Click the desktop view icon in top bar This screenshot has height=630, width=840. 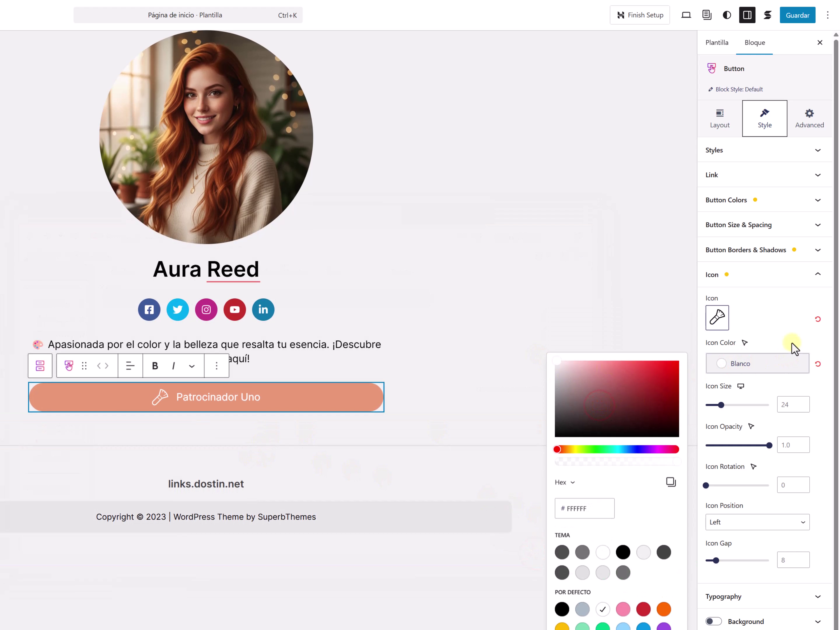[686, 15]
